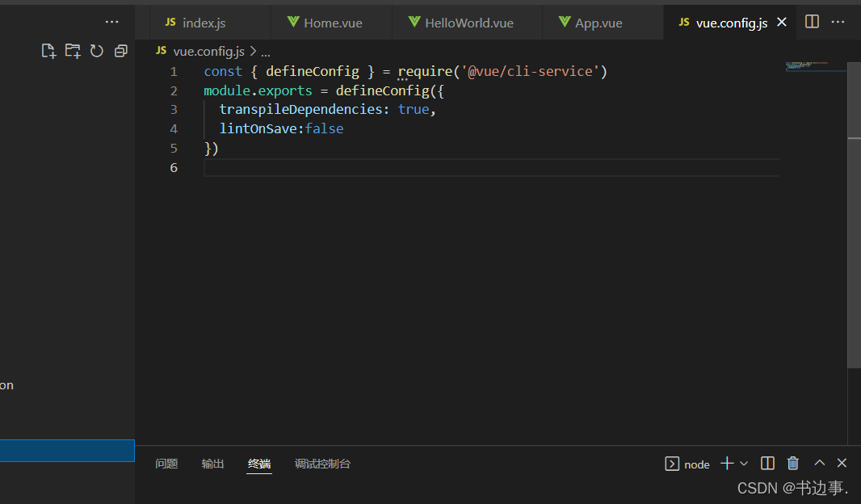Open the 输出 panel tab
Image resolution: width=861 pixels, height=504 pixels.
point(212,464)
